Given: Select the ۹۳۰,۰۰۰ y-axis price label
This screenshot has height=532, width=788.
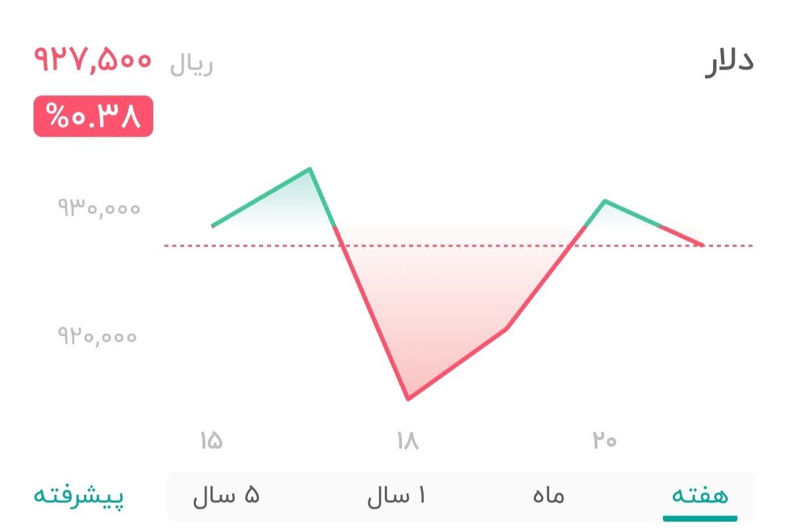Looking at the screenshot, I should 98,208.
